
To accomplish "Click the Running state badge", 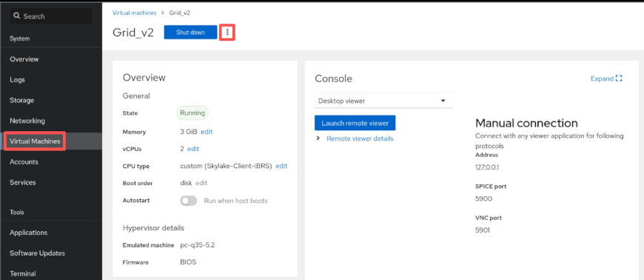I will (192, 113).
